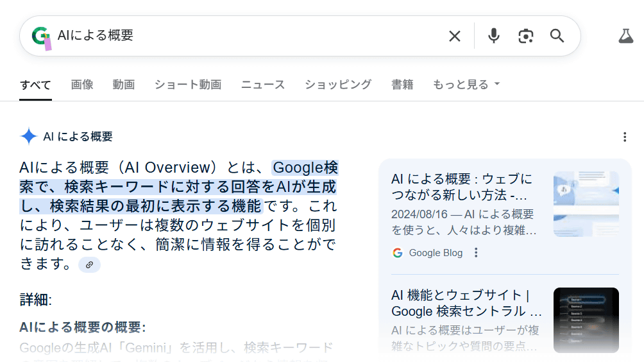
Task: Click the AIによる概要の概要: subheading
Action: 83,327
